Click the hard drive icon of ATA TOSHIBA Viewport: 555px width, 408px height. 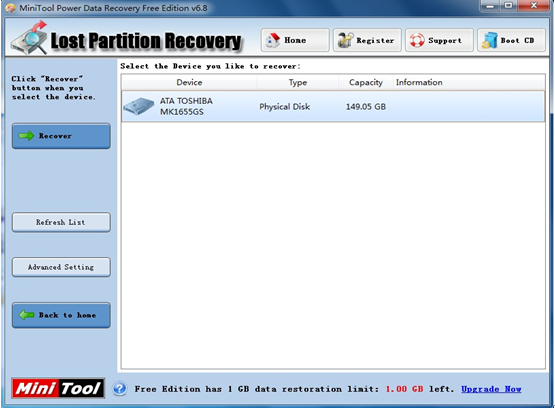pos(138,106)
